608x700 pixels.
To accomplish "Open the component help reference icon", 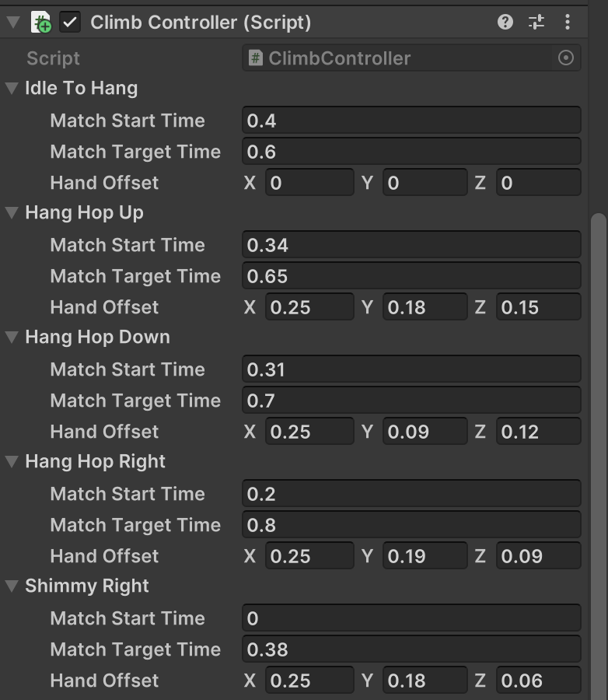I will (505, 23).
